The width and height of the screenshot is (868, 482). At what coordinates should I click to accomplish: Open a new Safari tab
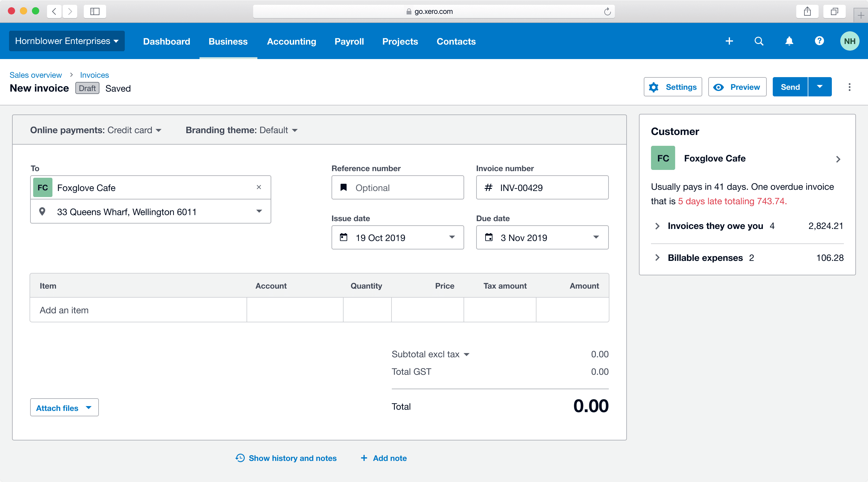tap(861, 15)
